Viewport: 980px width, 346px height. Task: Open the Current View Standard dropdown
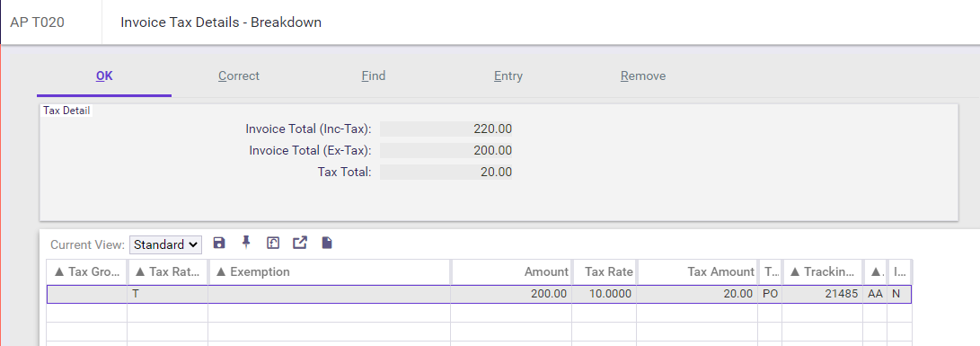point(165,244)
